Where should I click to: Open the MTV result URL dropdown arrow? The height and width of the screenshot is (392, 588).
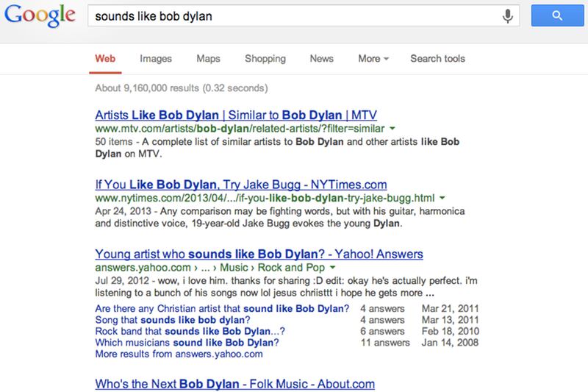[x=392, y=129]
